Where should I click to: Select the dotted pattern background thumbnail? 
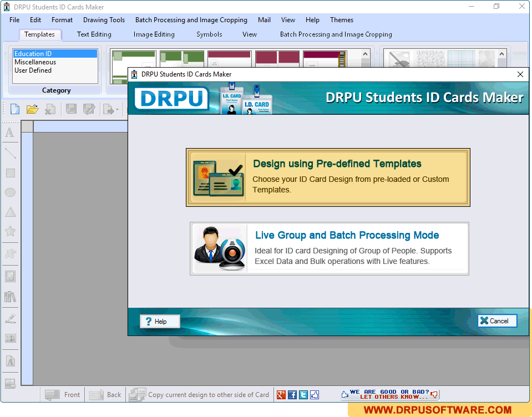click(430, 59)
